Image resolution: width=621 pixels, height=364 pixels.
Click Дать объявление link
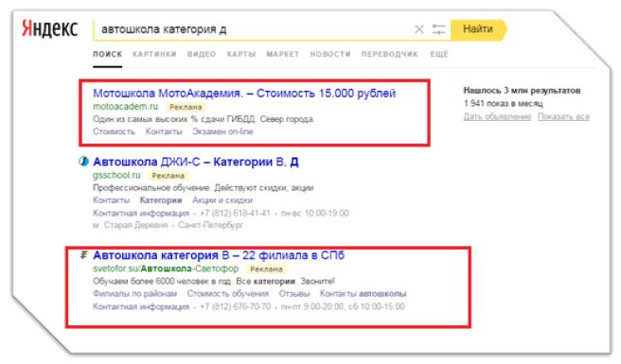[x=497, y=116]
